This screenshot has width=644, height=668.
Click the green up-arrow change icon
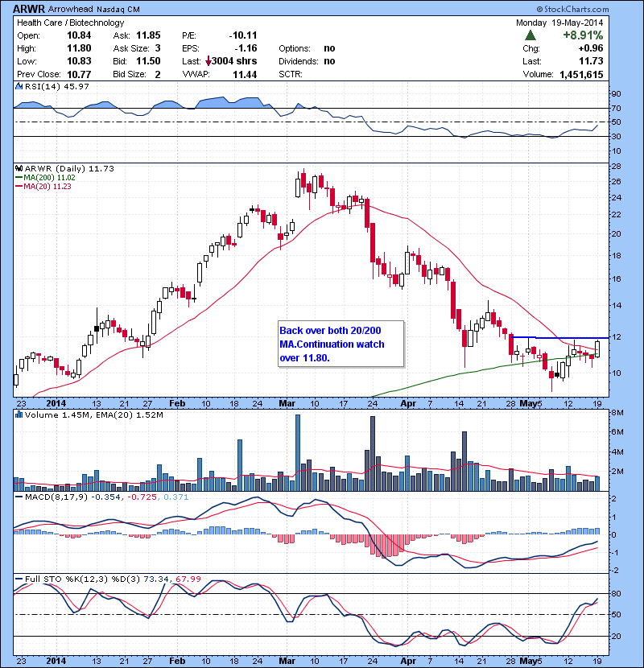tap(530, 35)
